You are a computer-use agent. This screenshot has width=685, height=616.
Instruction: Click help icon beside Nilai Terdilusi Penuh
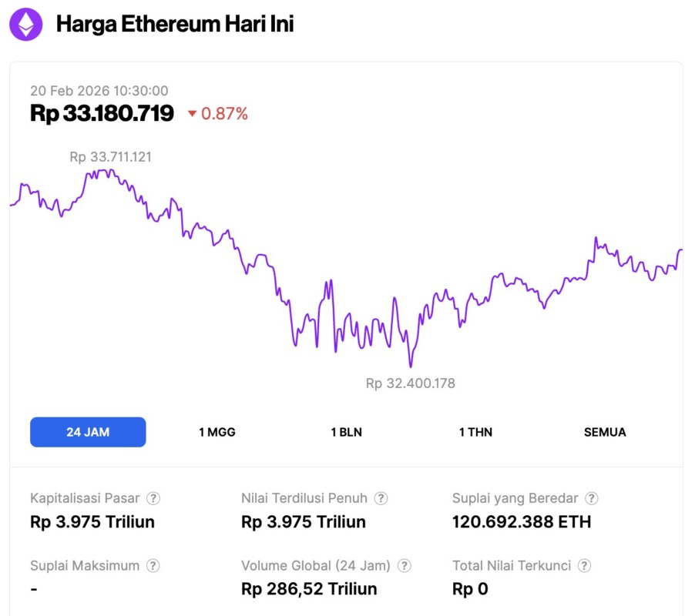[x=381, y=498]
